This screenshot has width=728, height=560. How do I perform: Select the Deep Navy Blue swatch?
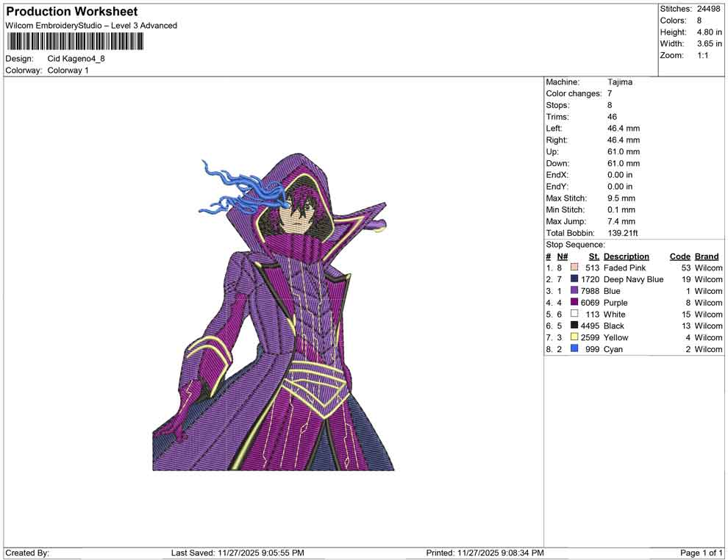574,279
